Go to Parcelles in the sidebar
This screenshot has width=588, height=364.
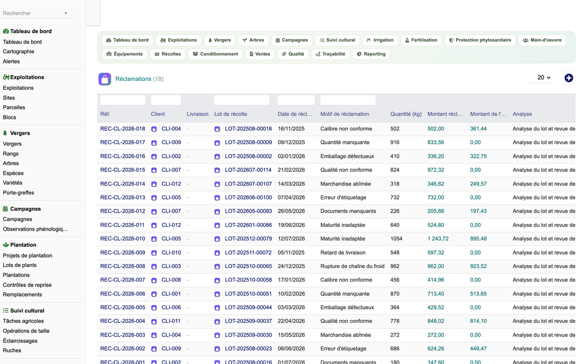[x=14, y=107]
